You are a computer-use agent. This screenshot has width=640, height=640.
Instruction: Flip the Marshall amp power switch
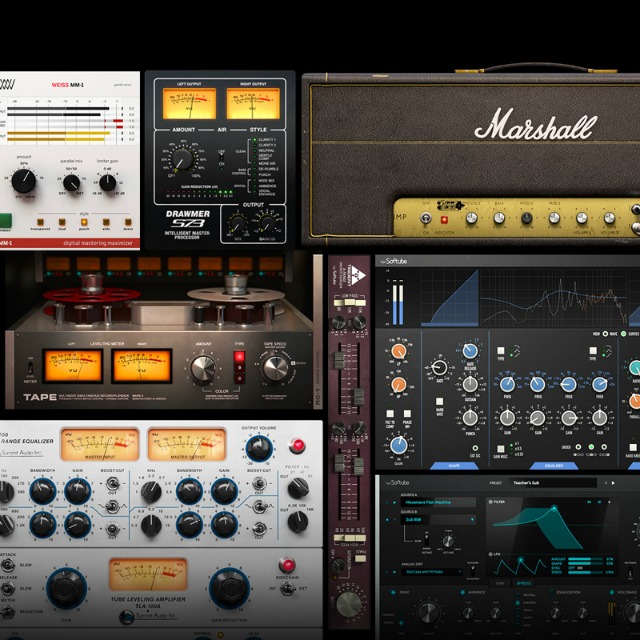tap(426, 218)
